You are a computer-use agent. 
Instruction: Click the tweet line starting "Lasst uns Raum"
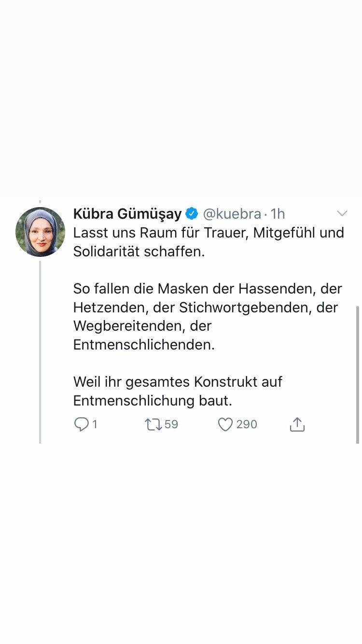(209, 233)
